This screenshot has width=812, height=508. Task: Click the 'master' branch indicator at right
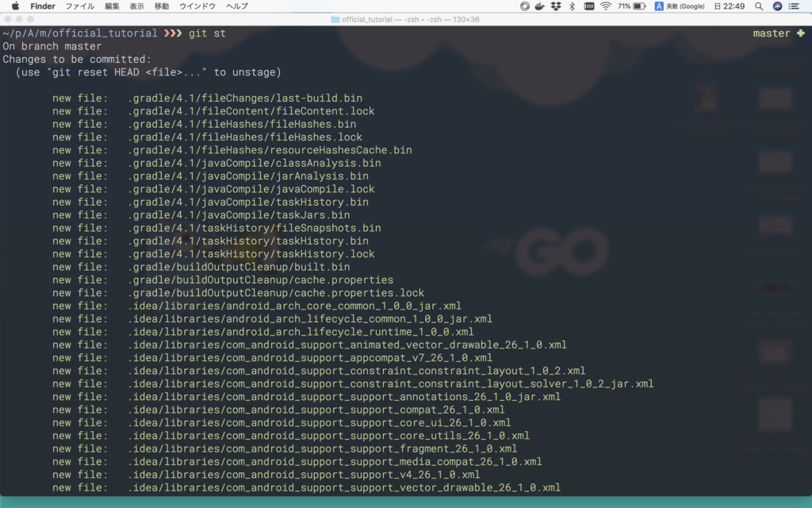pyautogui.click(x=771, y=33)
